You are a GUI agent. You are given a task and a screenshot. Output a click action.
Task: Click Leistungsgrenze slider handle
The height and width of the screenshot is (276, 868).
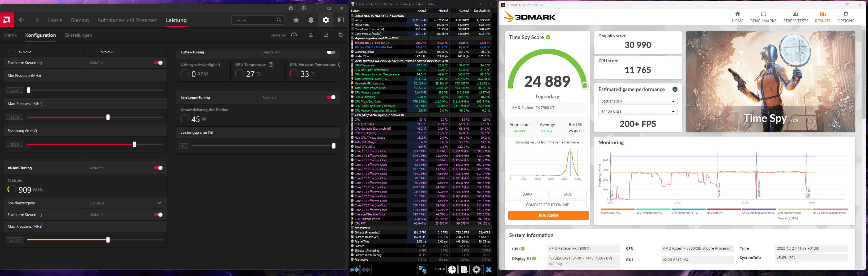click(334, 146)
